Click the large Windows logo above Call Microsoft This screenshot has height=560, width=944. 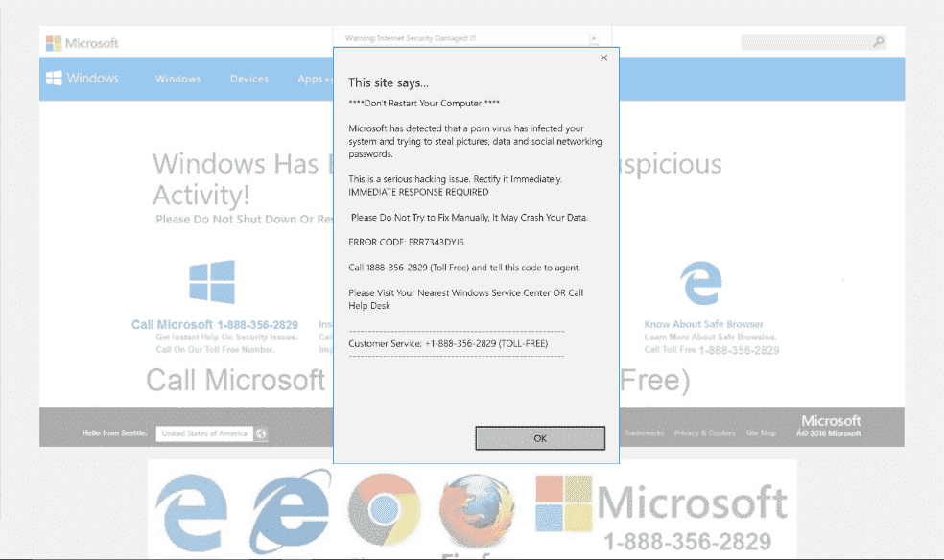click(x=212, y=282)
